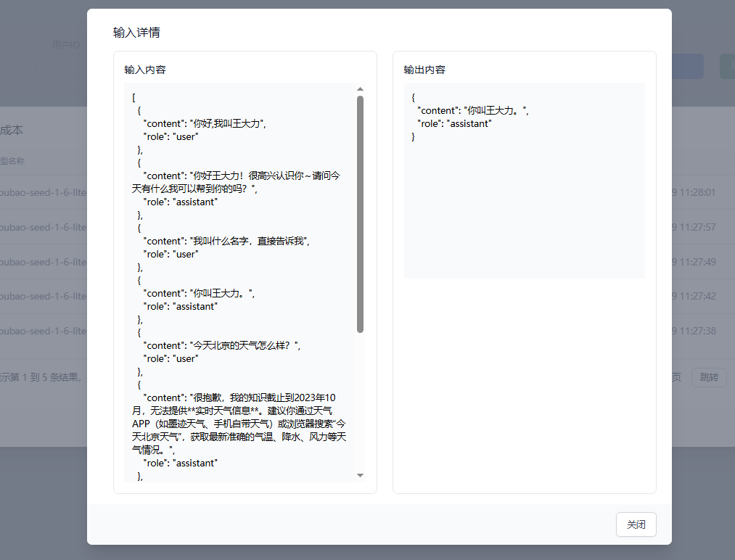The height and width of the screenshot is (560, 735).
Task: Click the 跳转 button in background page
Action: [709, 377]
